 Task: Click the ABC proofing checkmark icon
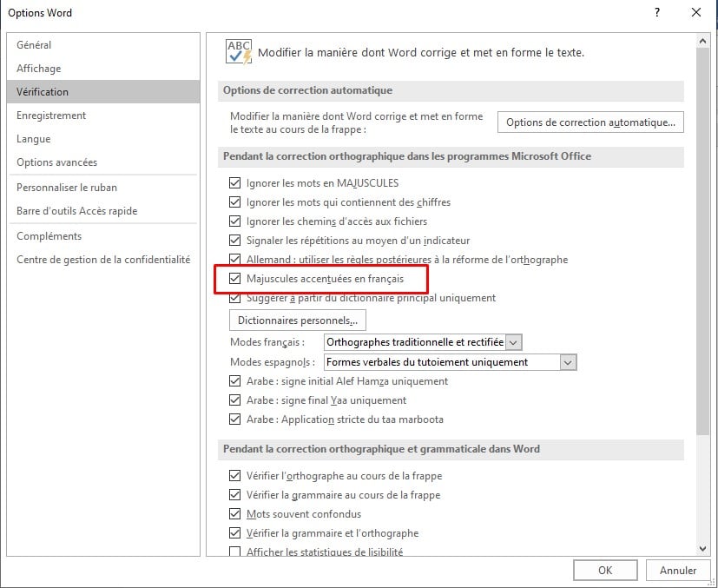coord(238,51)
